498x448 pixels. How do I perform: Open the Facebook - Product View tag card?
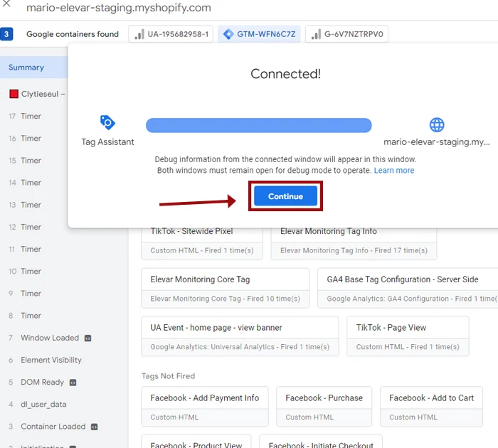tap(196, 442)
